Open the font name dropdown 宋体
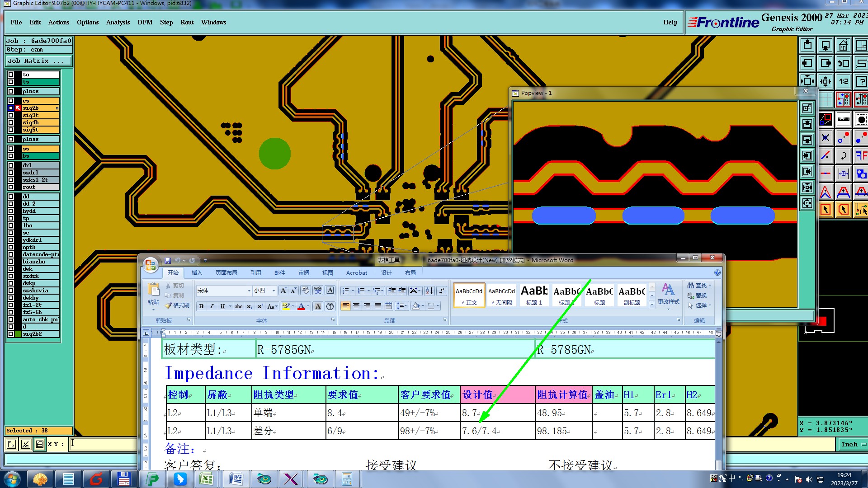868x488 pixels. click(x=249, y=291)
